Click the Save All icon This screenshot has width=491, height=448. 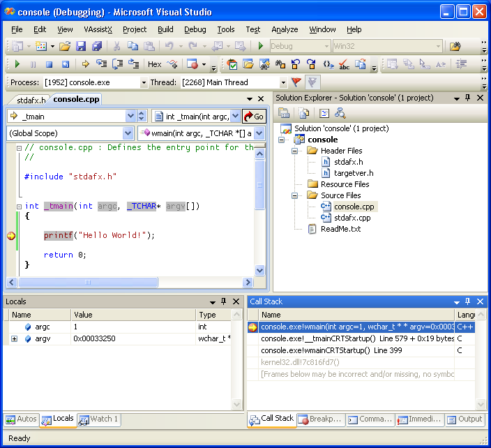(x=97, y=46)
